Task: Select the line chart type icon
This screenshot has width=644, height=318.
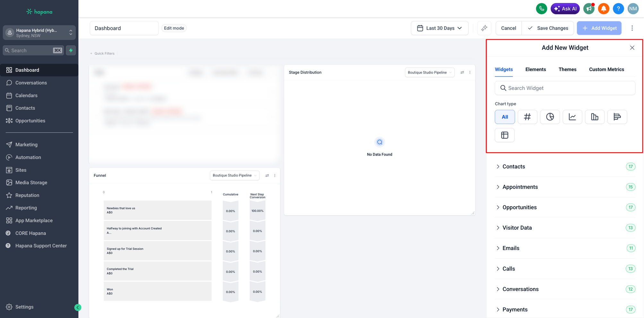Action: coord(572,117)
